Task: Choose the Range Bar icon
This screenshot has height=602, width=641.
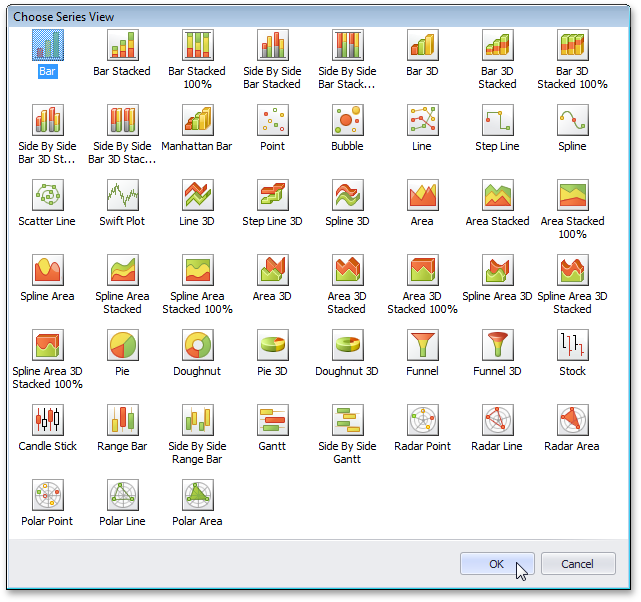Action: [x=123, y=420]
